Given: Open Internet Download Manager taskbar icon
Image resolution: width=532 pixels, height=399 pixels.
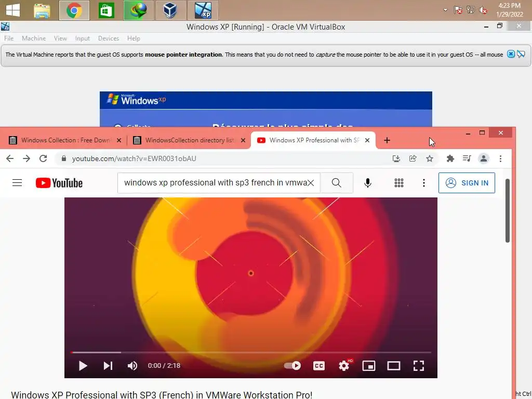Looking at the screenshot, I should click(x=138, y=10).
